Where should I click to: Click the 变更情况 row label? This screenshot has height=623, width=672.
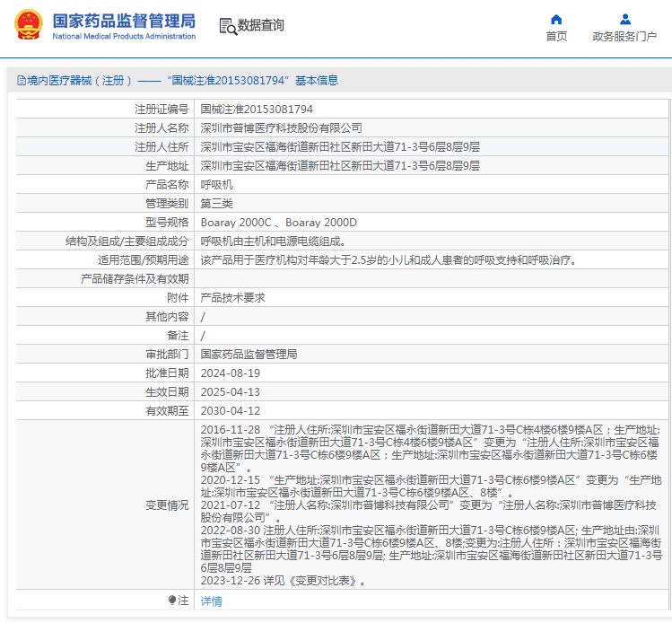tap(167, 505)
